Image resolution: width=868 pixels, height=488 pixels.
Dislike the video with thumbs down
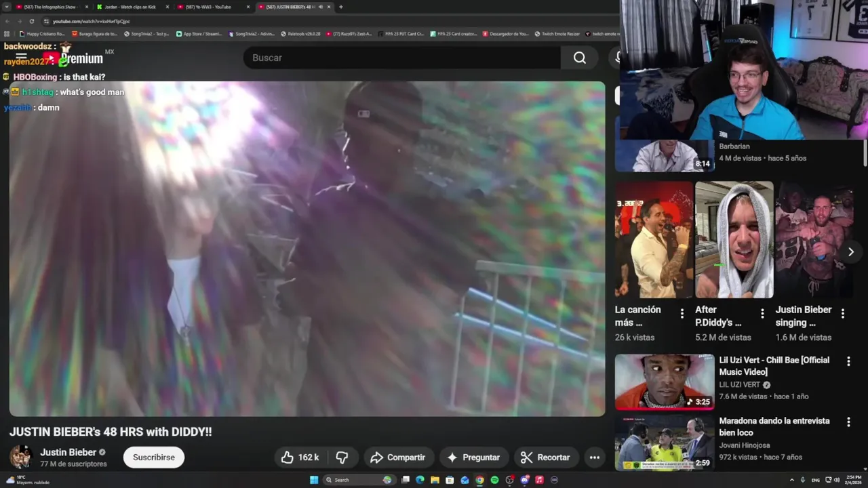[x=342, y=457]
